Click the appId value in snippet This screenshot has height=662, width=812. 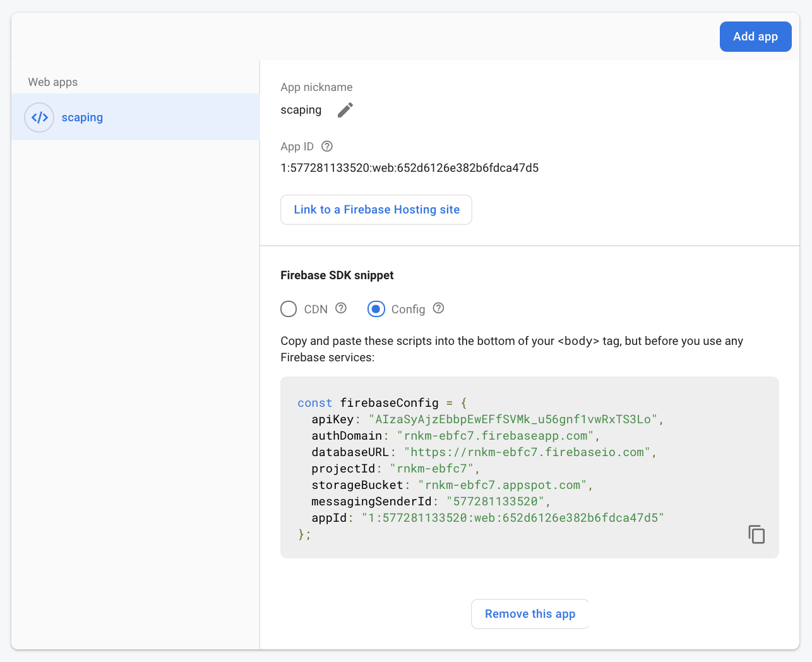(x=513, y=518)
